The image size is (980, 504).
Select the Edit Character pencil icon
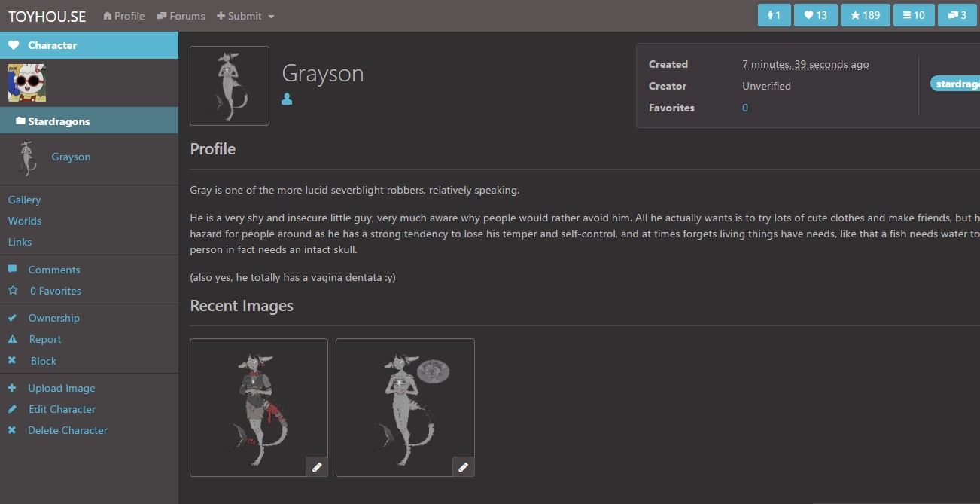click(x=12, y=409)
